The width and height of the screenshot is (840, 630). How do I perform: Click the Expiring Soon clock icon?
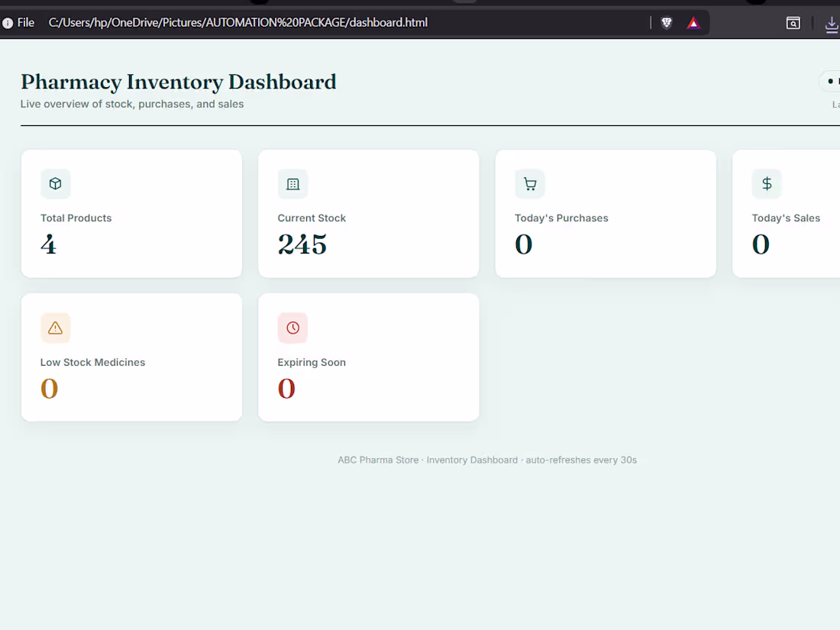(292, 328)
